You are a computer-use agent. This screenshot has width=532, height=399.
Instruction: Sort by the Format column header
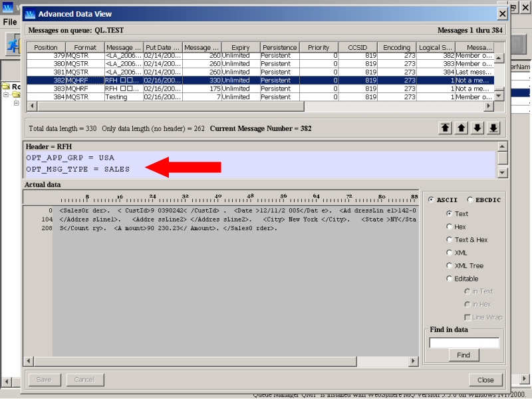85,47
